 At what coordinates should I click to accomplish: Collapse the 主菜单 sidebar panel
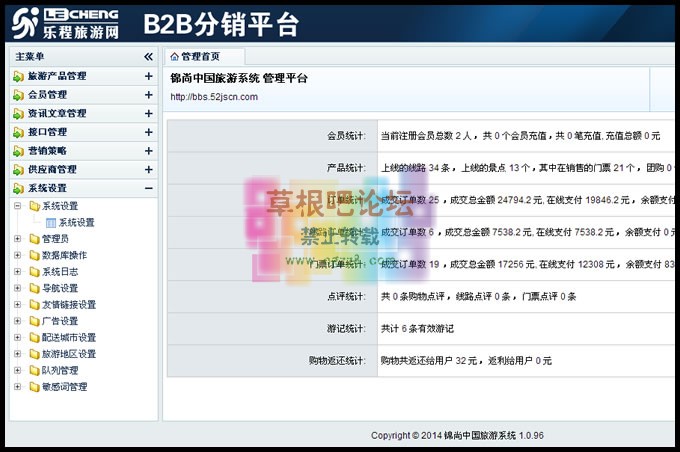148,56
